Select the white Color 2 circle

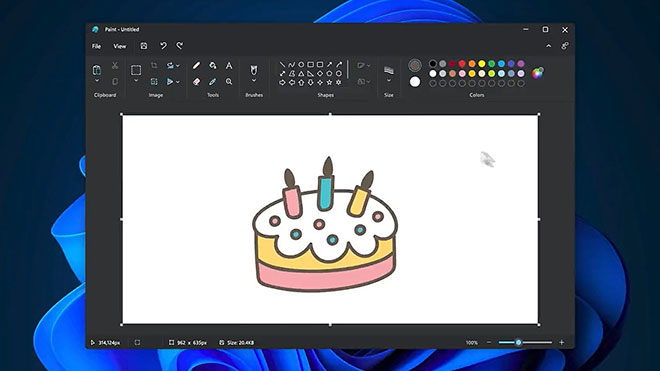point(415,82)
